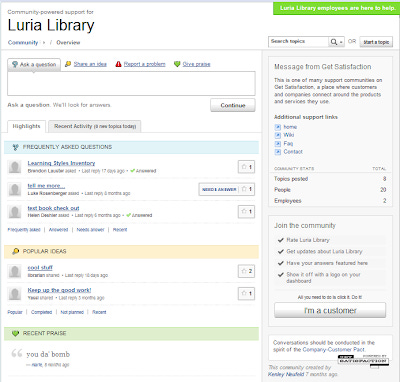The height and width of the screenshot is (382, 400).
Task: Open the Learning Styles Inventory topic
Action: click(61, 163)
